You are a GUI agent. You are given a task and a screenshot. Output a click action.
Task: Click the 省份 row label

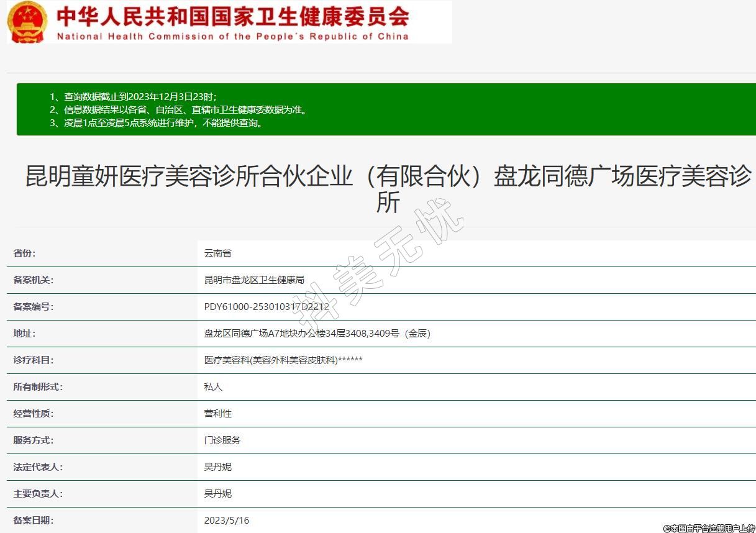(24, 253)
